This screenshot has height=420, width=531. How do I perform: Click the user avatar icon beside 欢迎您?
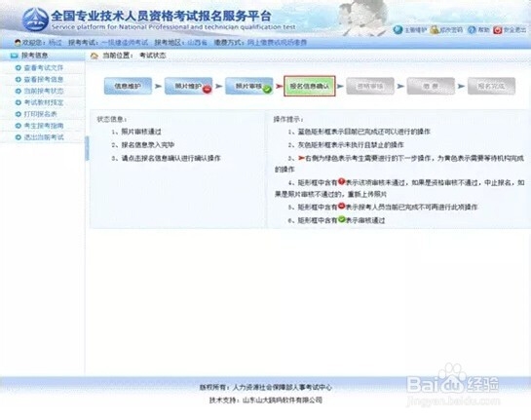(x=18, y=43)
